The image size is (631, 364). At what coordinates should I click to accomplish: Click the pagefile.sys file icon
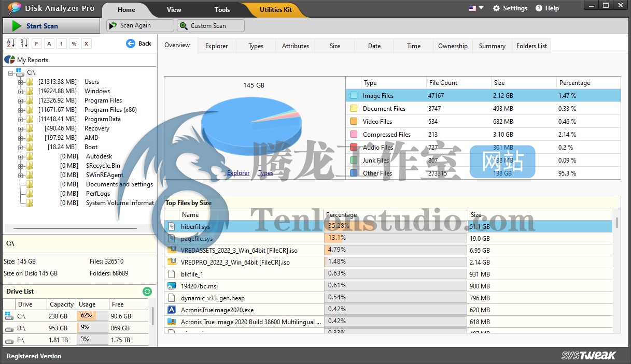click(172, 239)
